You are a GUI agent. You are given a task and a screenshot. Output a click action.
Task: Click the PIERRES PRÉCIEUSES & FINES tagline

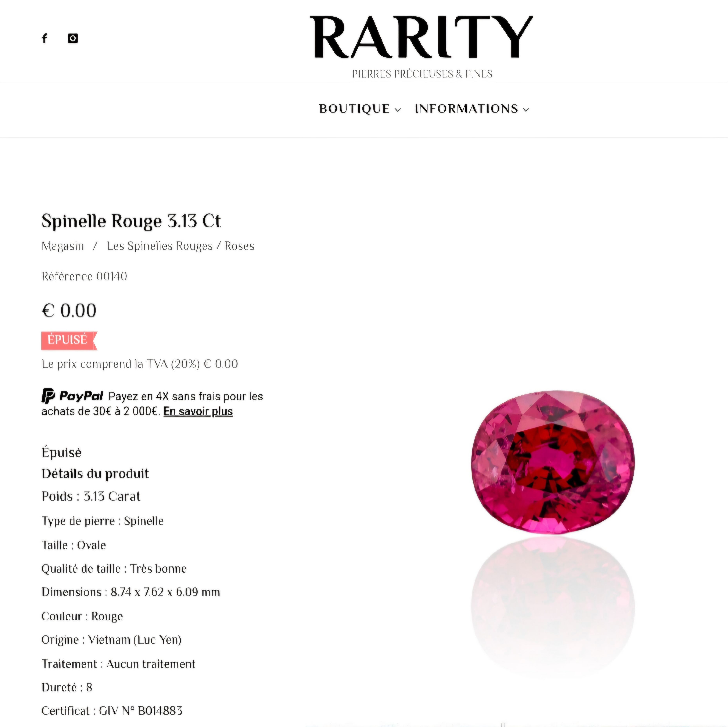tap(422, 74)
